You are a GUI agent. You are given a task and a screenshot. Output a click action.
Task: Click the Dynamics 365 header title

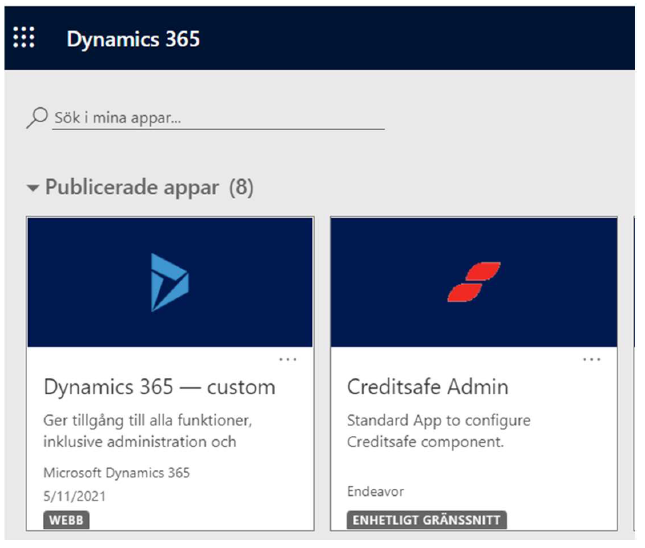tap(133, 39)
